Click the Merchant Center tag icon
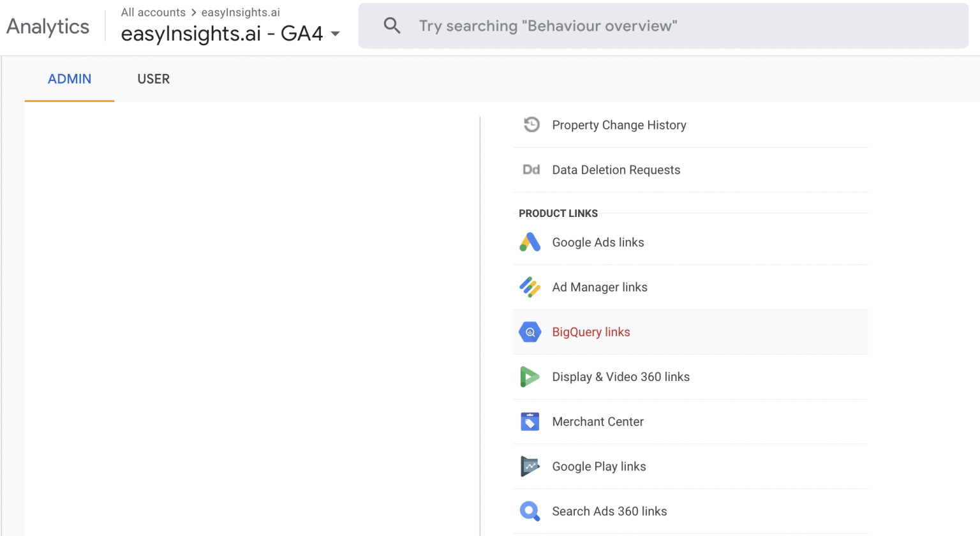The image size is (980, 536). point(530,422)
